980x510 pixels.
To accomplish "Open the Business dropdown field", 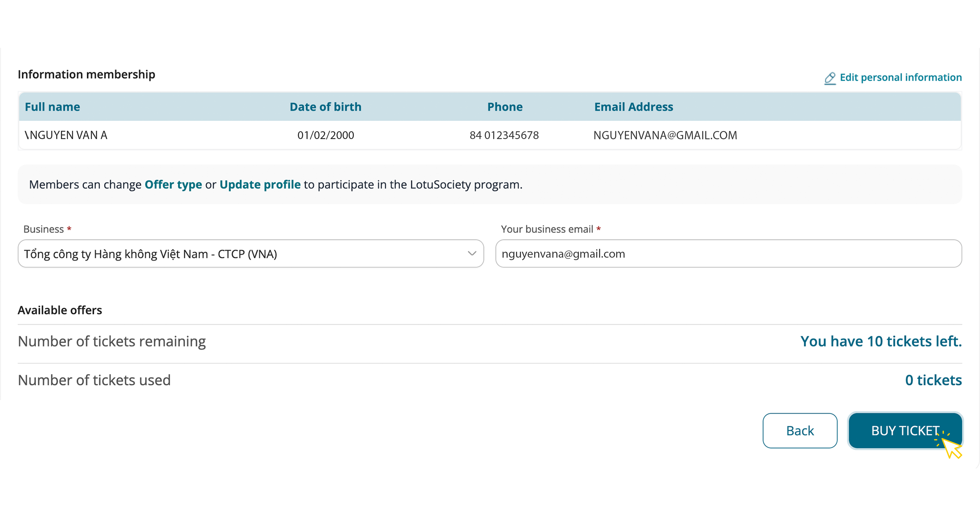I will coord(243,254).
